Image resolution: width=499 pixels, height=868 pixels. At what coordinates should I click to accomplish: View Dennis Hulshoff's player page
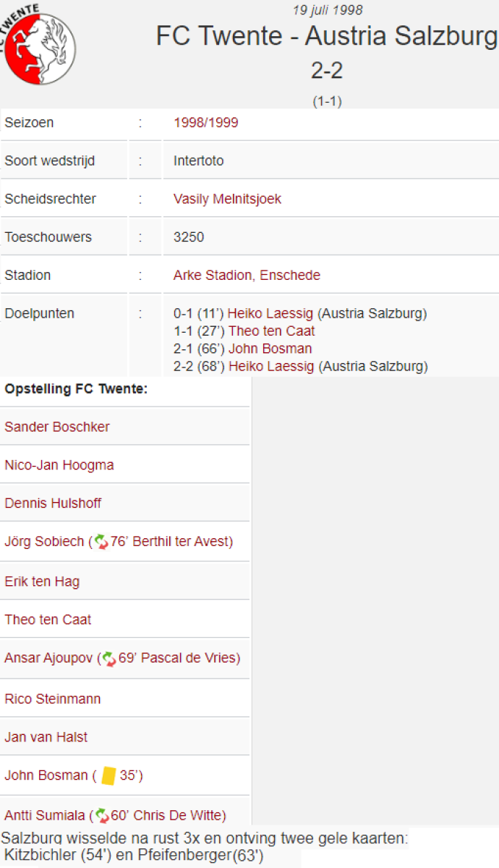coord(53,503)
